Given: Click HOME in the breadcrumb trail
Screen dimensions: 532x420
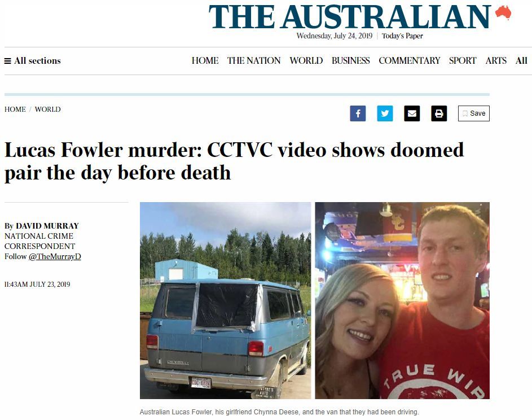Looking at the screenshot, I should tap(15, 110).
